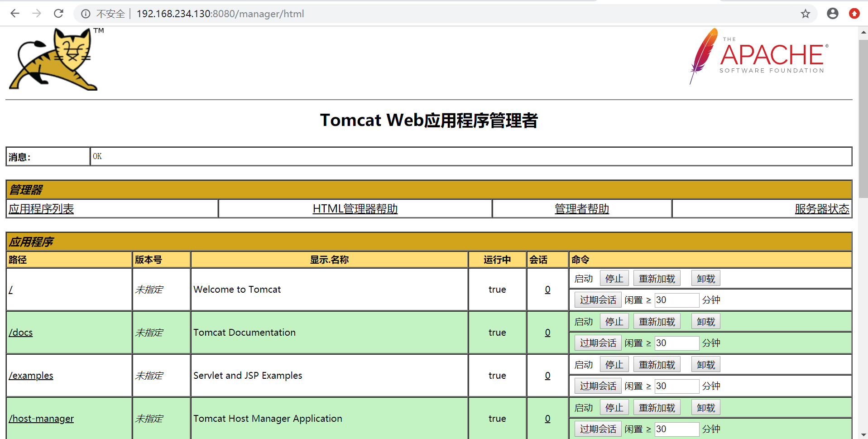Open the /examples application link

[x=31, y=376]
